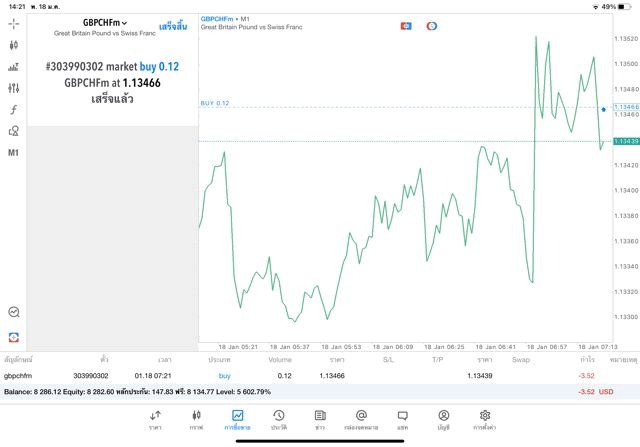Open the แชท (Chat) icon

point(402,419)
